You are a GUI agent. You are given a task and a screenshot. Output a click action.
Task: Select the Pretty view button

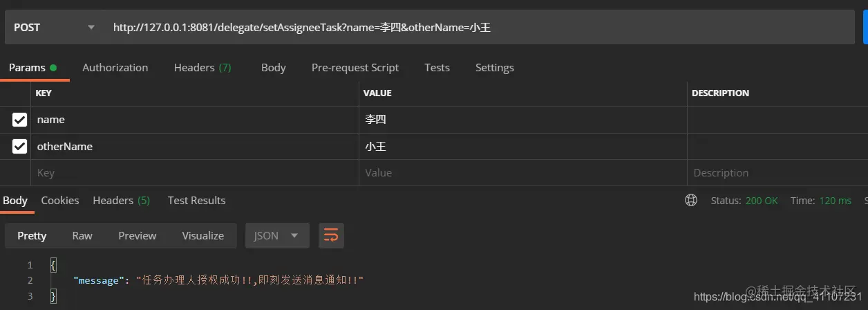tap(32, 236)
